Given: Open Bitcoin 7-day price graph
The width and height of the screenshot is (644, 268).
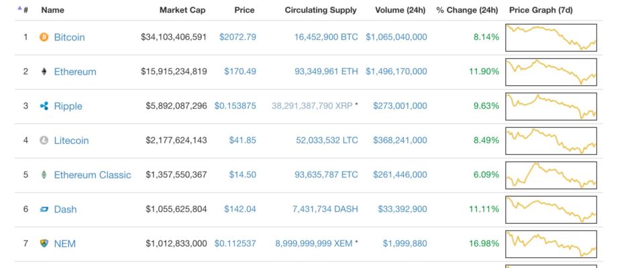Looking at the screenshot, I should click(x=551, y=38).
